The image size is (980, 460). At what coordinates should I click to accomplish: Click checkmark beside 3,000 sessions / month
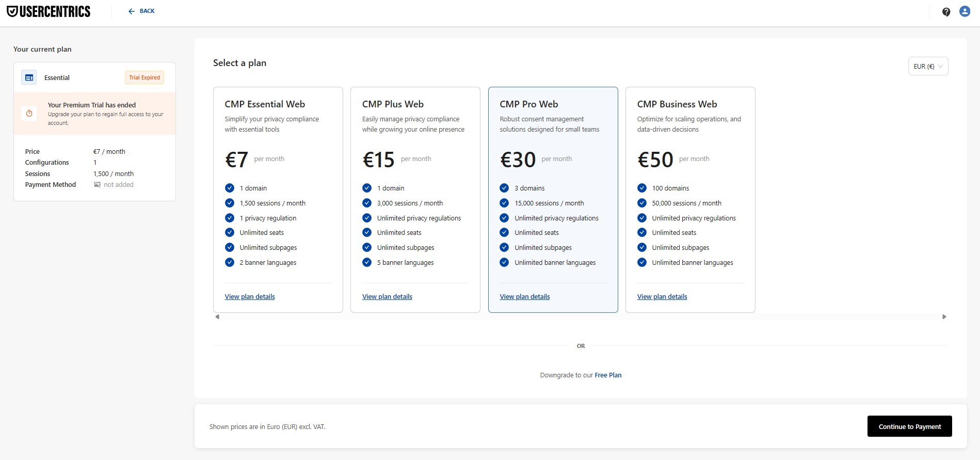[x=367, y=203]
